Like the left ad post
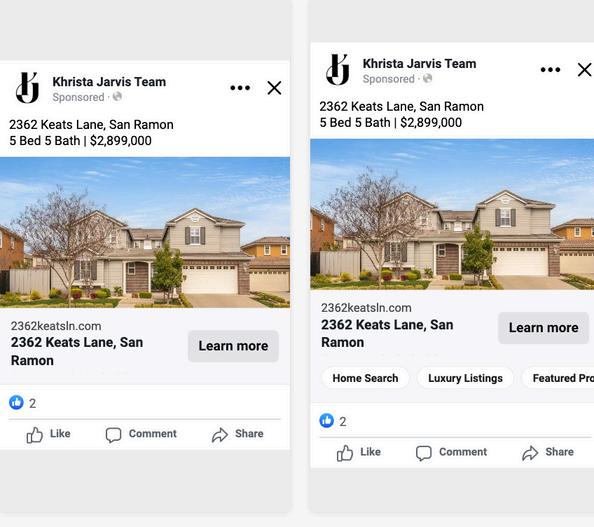This screenshot has height=527, width=594. coord(48,434)
